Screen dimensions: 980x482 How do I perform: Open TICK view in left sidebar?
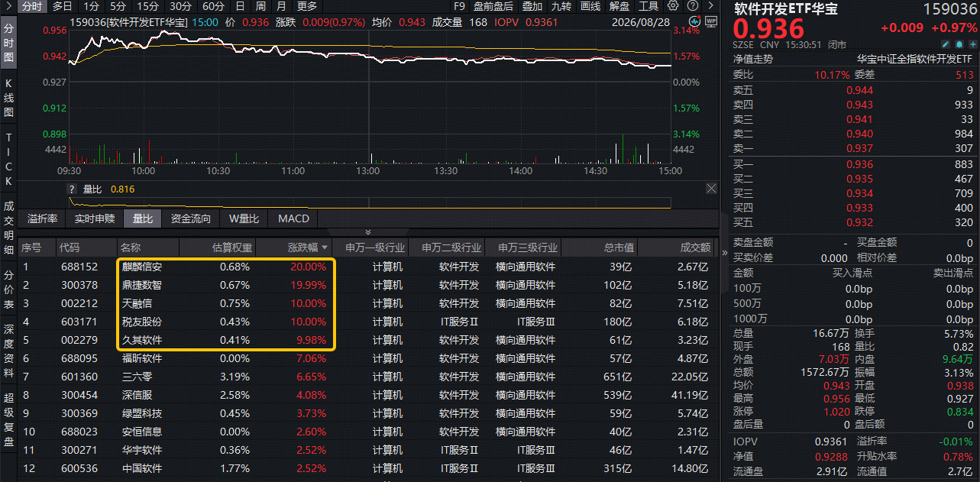tap(9, 159)
